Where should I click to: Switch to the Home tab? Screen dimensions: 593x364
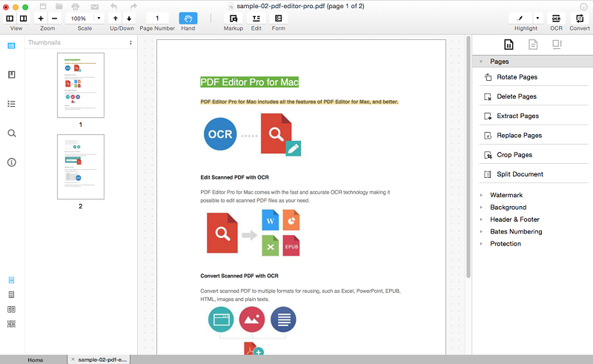(x=35, y=360)
